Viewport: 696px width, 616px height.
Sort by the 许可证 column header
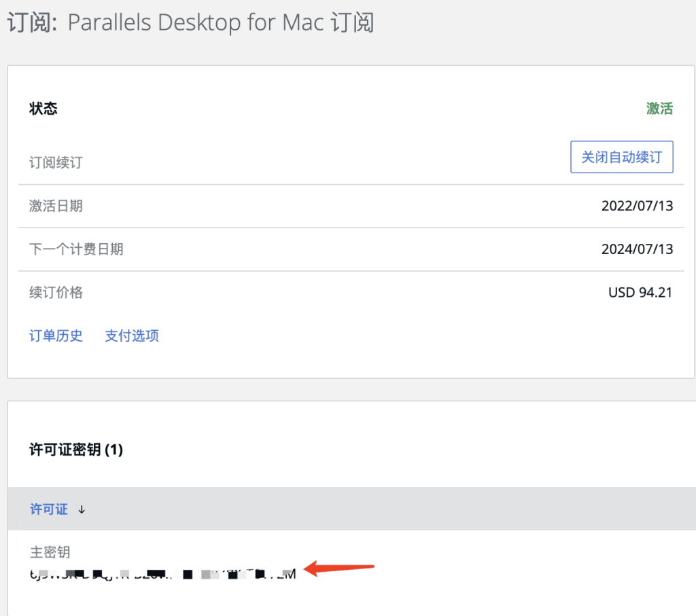click(49, 509)
